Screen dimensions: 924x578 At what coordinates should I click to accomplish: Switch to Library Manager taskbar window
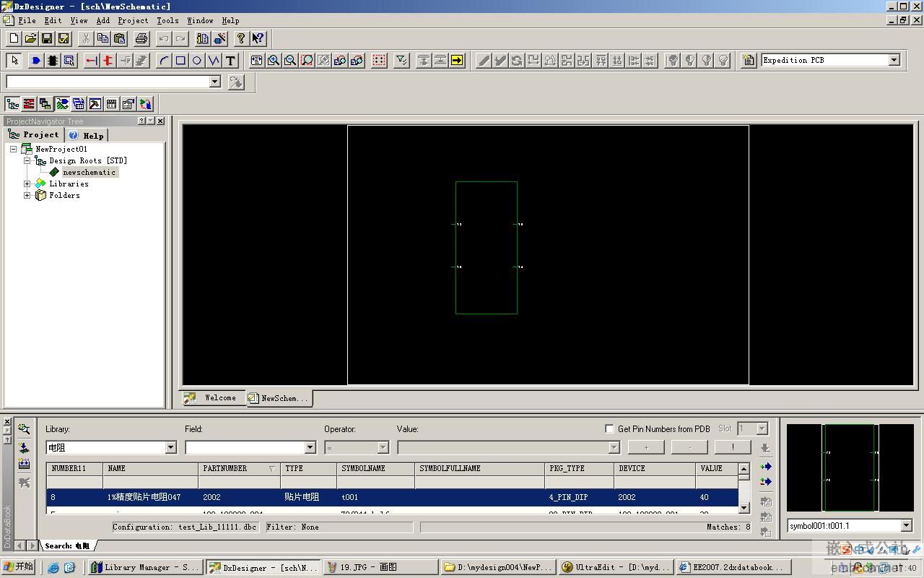coord(145,567)
